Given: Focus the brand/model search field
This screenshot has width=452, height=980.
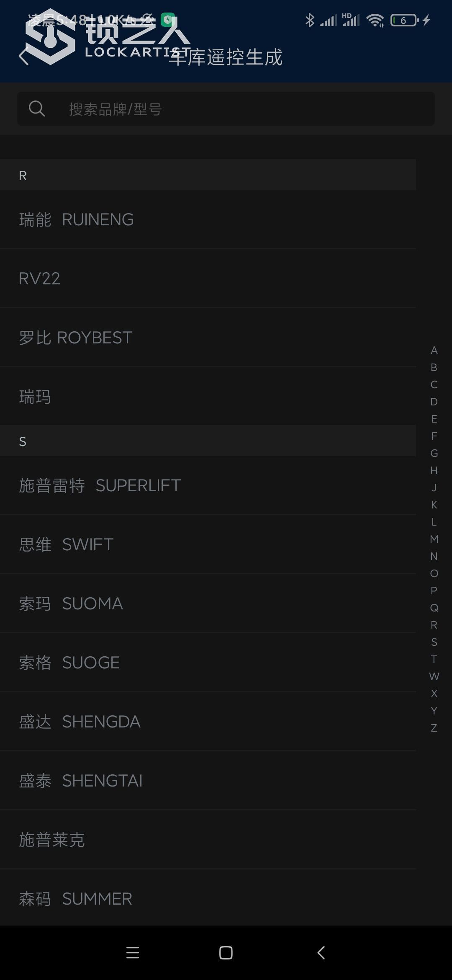Looking at the screenshot, I should coord(226,109).
